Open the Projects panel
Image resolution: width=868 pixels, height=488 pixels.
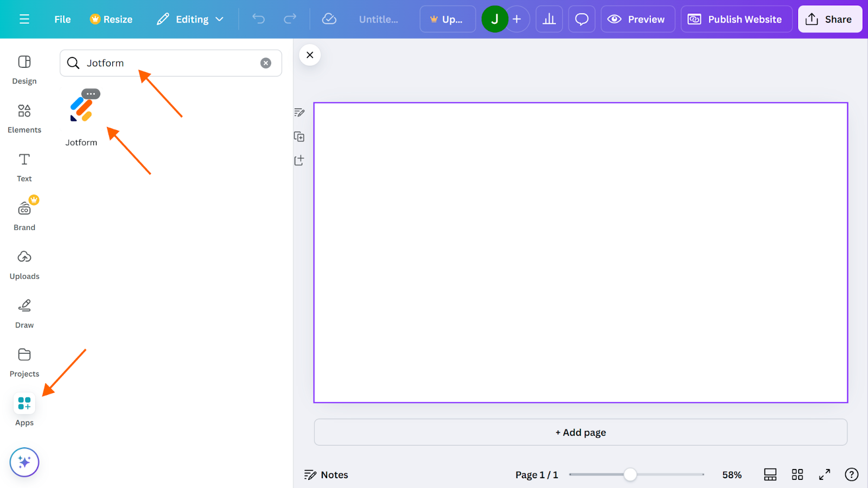point(24,361)
